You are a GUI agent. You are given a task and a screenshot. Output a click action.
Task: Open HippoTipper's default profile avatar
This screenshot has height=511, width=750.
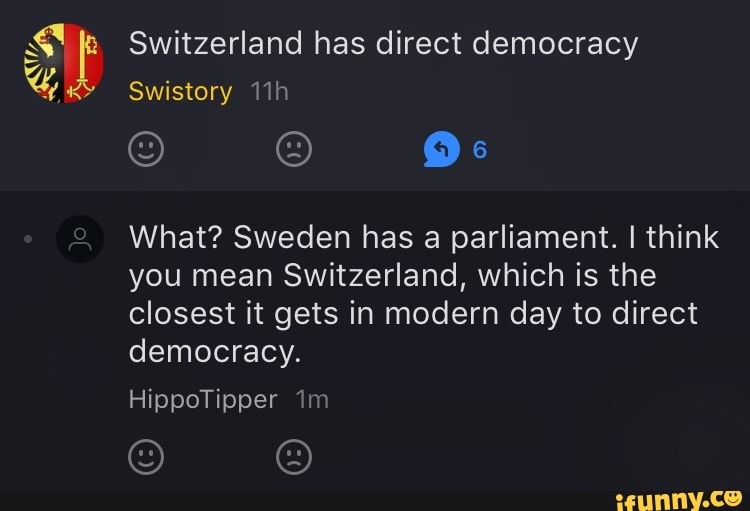(80, 239)
